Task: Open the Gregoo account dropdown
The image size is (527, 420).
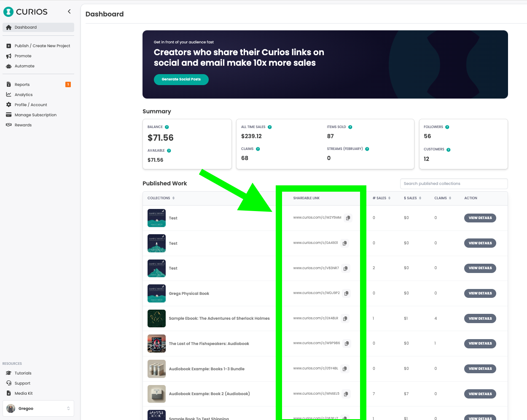Action: (38, 408)
